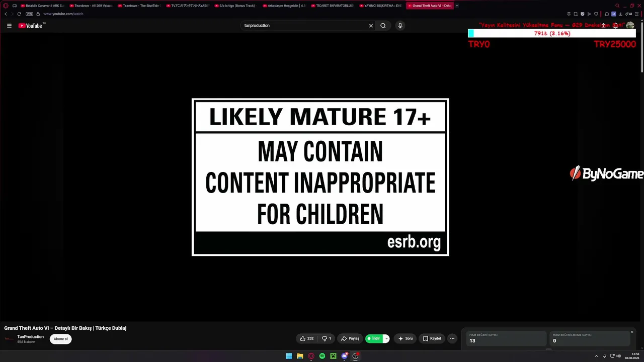Image resolution: width=644 pixels, height=362 pixels.
Task: Click the padlock site info icon
Action: point(38,14)
